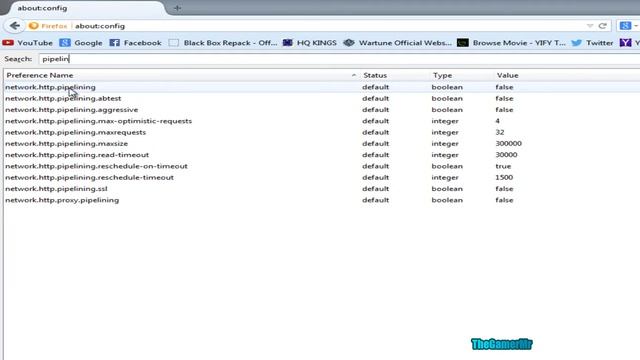Image resolution: width=640 pixels, height=360 pixels.
Task: Open the YouTube bookmark
Action: (x=28, y=43)
